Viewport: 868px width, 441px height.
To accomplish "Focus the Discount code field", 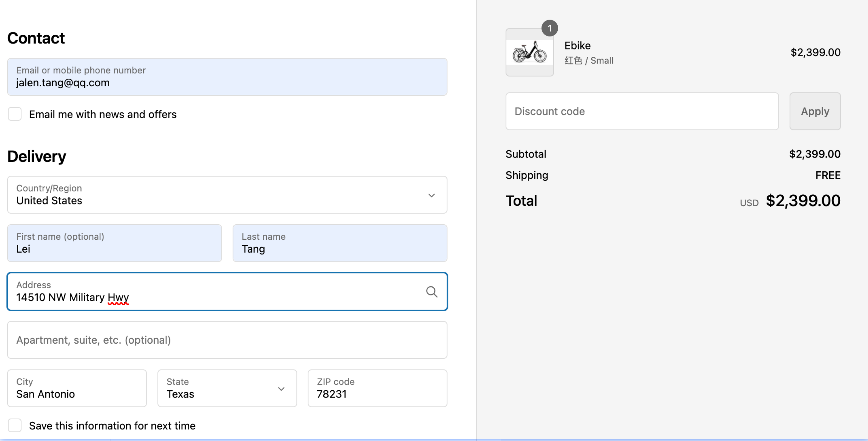I will click(642, 111).
